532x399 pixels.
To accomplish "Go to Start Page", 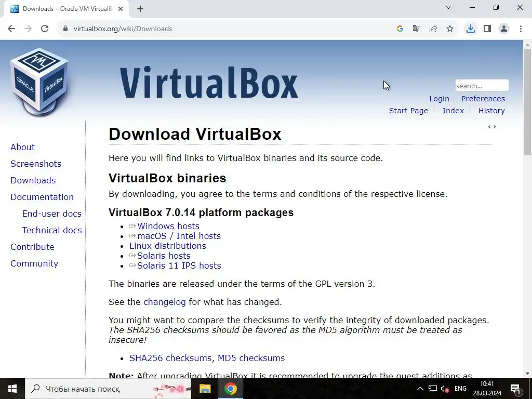I will click(x=408, y=111).
